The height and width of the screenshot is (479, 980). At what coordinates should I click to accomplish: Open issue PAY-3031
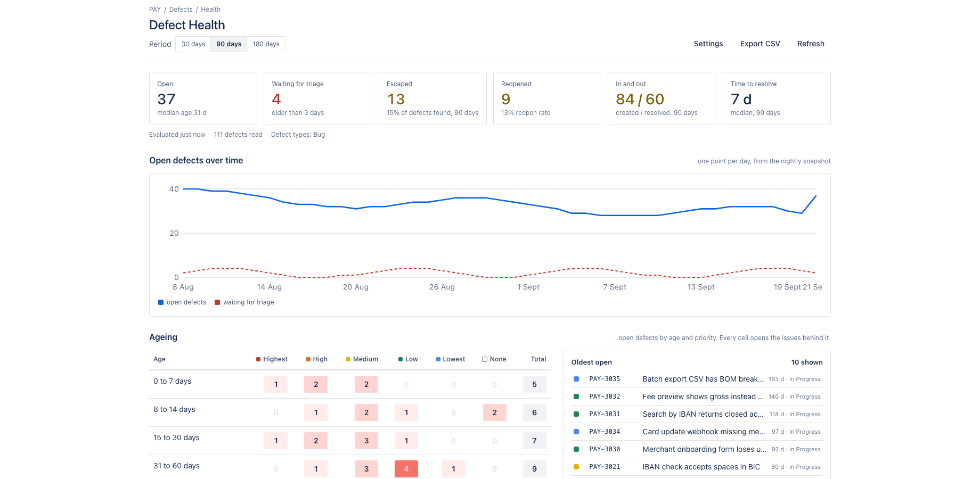[x=605, y=414]
